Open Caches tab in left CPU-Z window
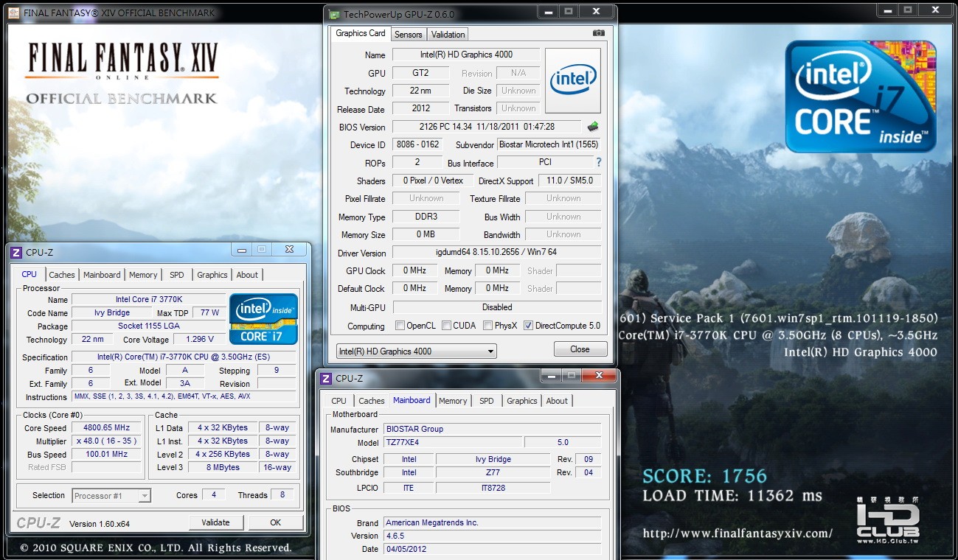The height and width of the screenshot is (560, 958). (62, 275)
